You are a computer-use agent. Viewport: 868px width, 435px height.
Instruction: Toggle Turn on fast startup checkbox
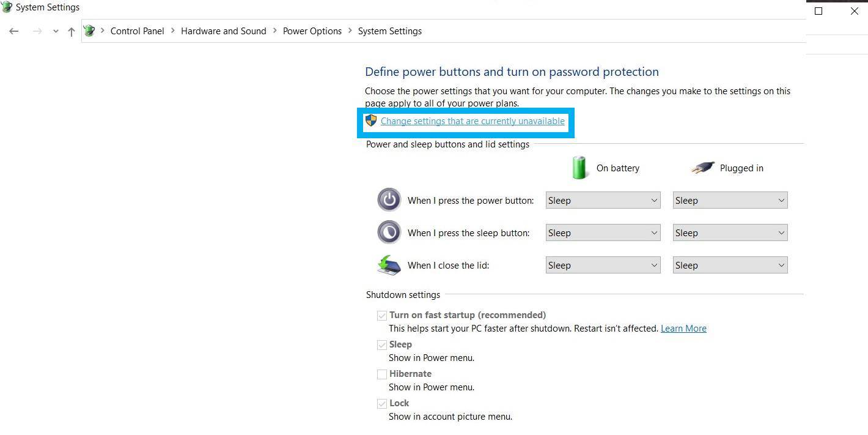(x=382, y=316)
